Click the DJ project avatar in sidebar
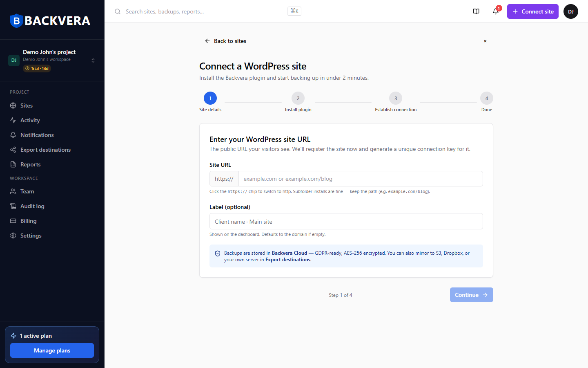 14,60
